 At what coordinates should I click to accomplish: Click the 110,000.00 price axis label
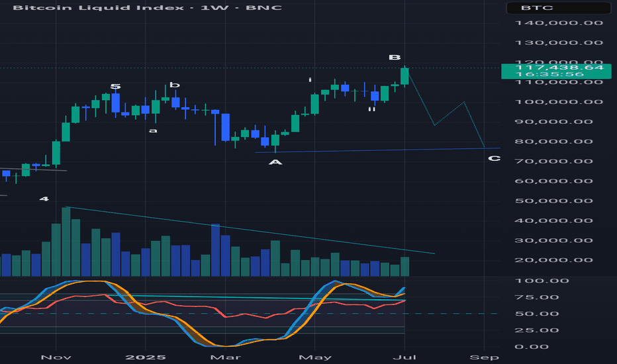point(559,82)
